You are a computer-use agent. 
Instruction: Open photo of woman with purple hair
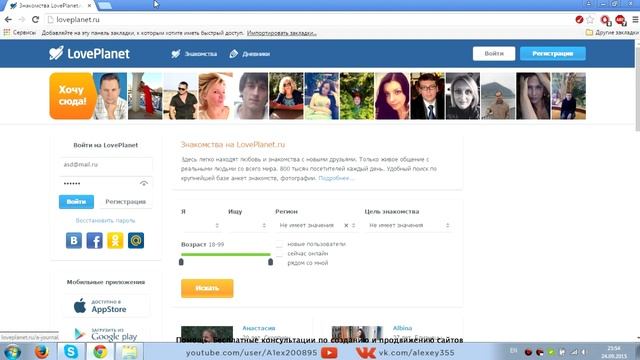point(392,96)
